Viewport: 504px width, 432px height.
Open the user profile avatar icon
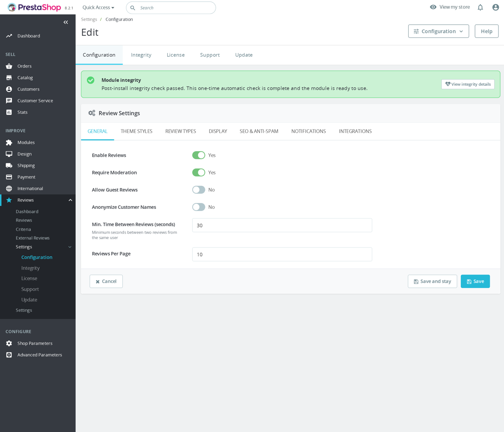pos(496,7)
